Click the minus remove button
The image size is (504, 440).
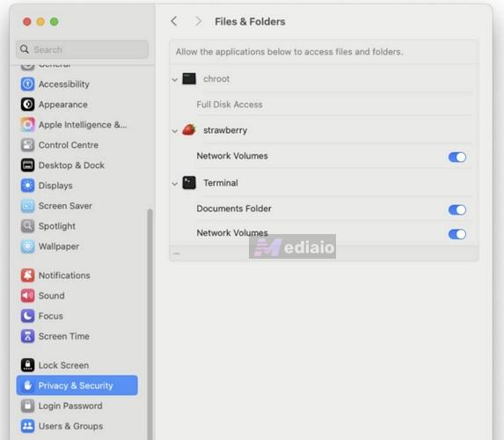[177, 253]
